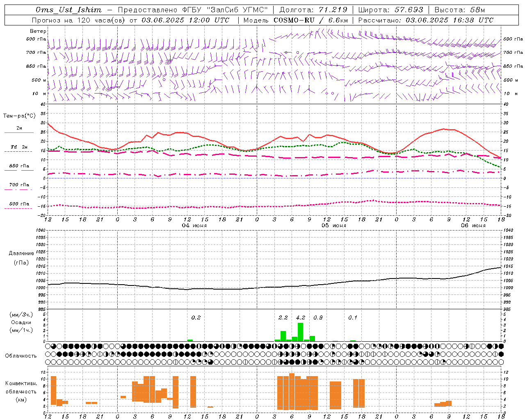Click the "(мм/1ч.)" precipitation unit label
This screenshot has height=420, width=525.
coord(21,330)
